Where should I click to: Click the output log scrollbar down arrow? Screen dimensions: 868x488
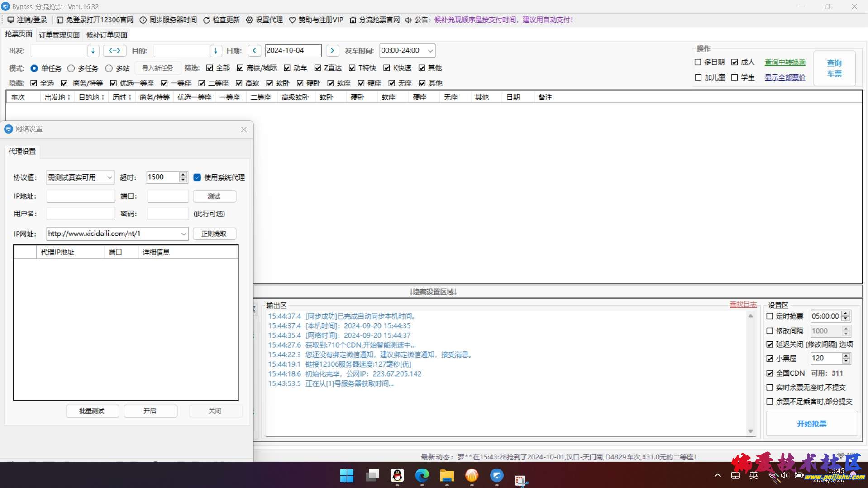click(x=750, y=431)
